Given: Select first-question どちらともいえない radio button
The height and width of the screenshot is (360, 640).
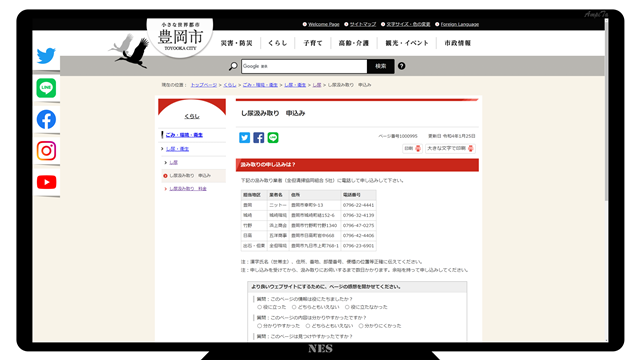Looking at the screenshot, I should click(294, 307).
